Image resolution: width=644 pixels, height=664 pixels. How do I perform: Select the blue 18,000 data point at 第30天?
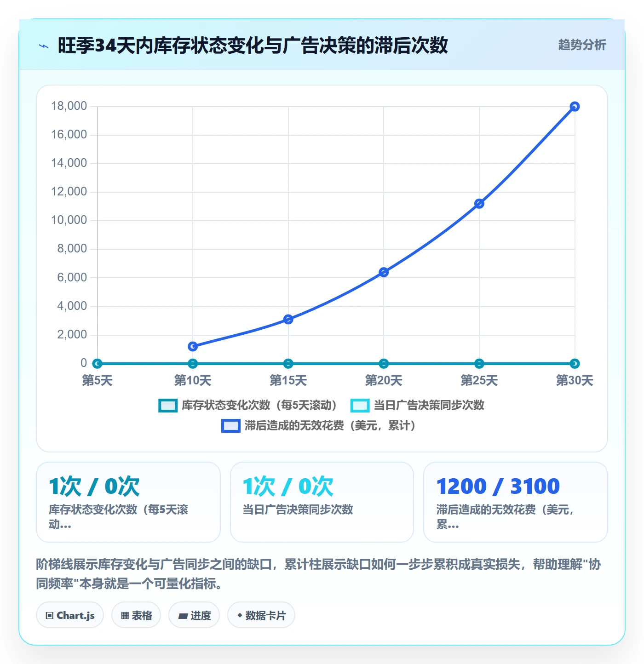(575, 107)
